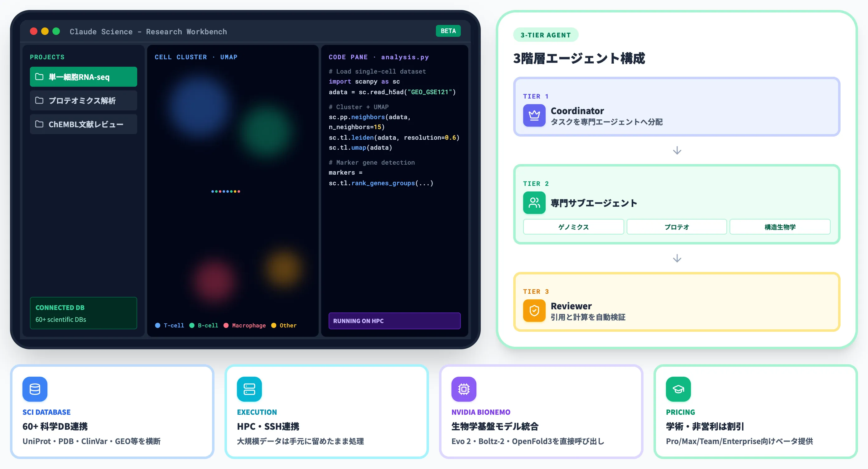Click the RUNNING ON HPC status bar

point(395,321)
